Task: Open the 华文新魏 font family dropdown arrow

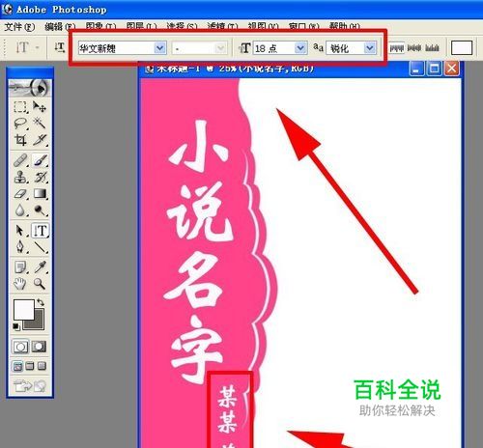Action: tap(160, 48)
